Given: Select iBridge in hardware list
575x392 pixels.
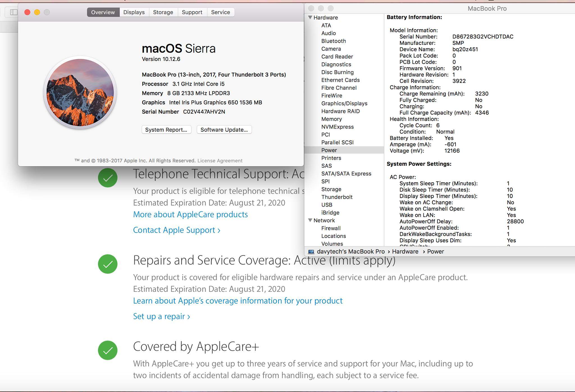Looking at the screenshot, I should (x=330, y=213).
